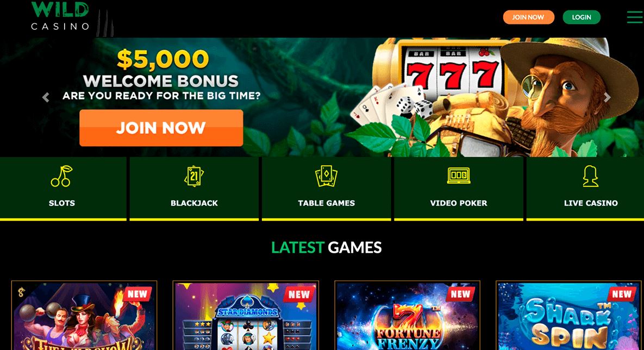Open the Star Diamonds game thumbnail
Screen dimensions: 644x350
pos(246,316)
